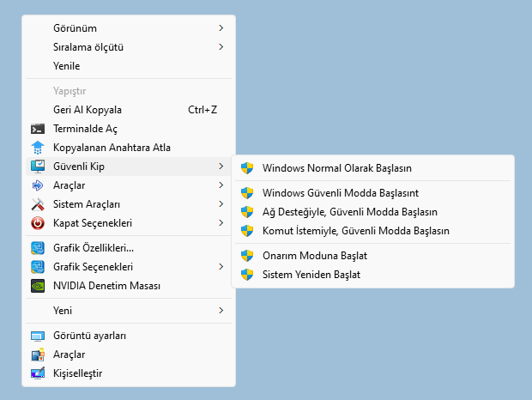Choose Onarım Moduna Başlat
Viewport: 532px width, 400px height.
(373, 256)
